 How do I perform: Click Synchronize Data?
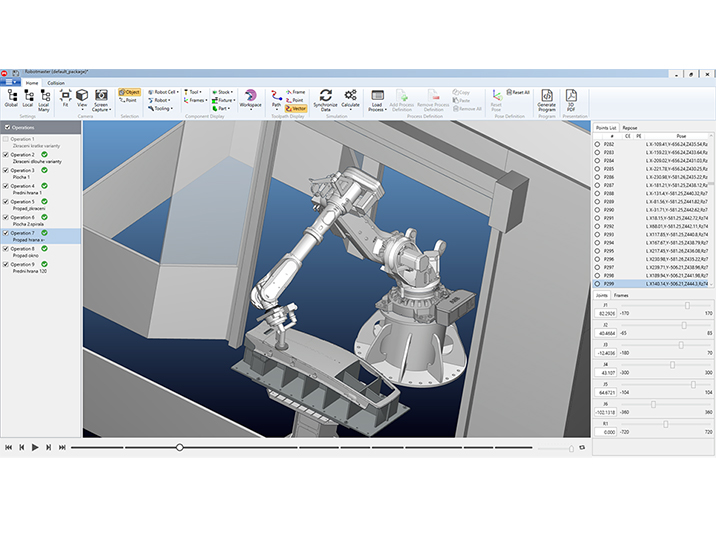[x=325, y=100]
